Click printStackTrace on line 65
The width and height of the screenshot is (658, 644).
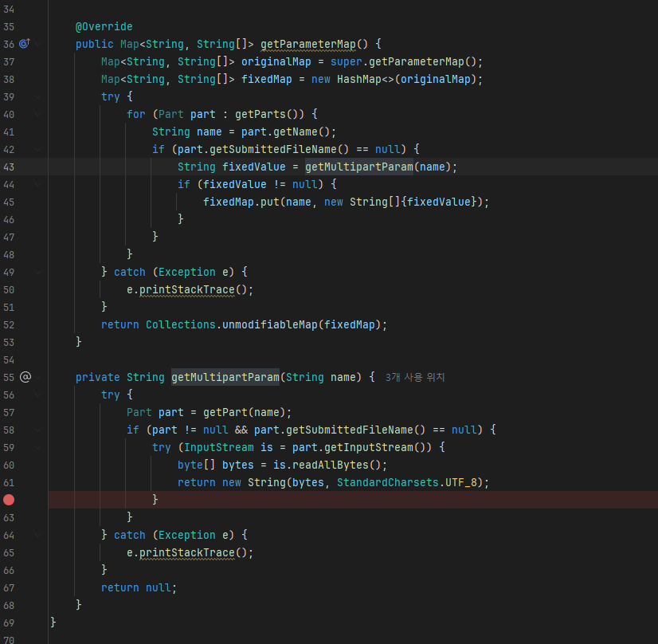186,553
